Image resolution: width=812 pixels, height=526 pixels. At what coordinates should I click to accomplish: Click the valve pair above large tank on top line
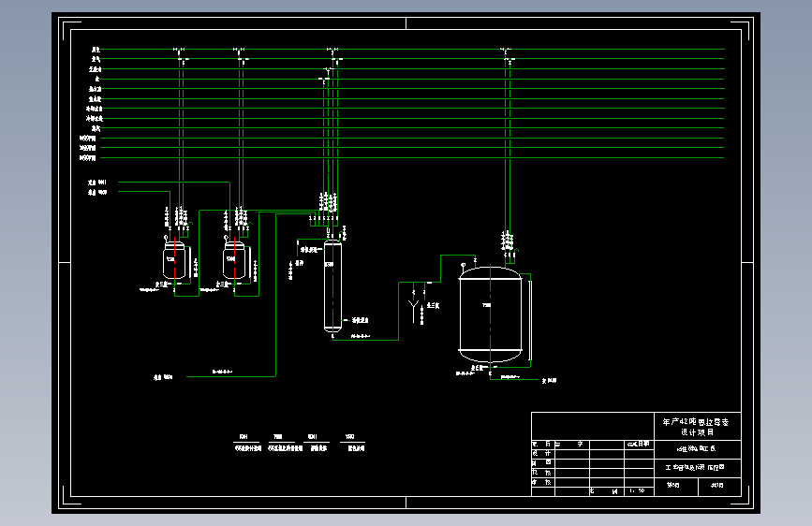pos(506,50)
